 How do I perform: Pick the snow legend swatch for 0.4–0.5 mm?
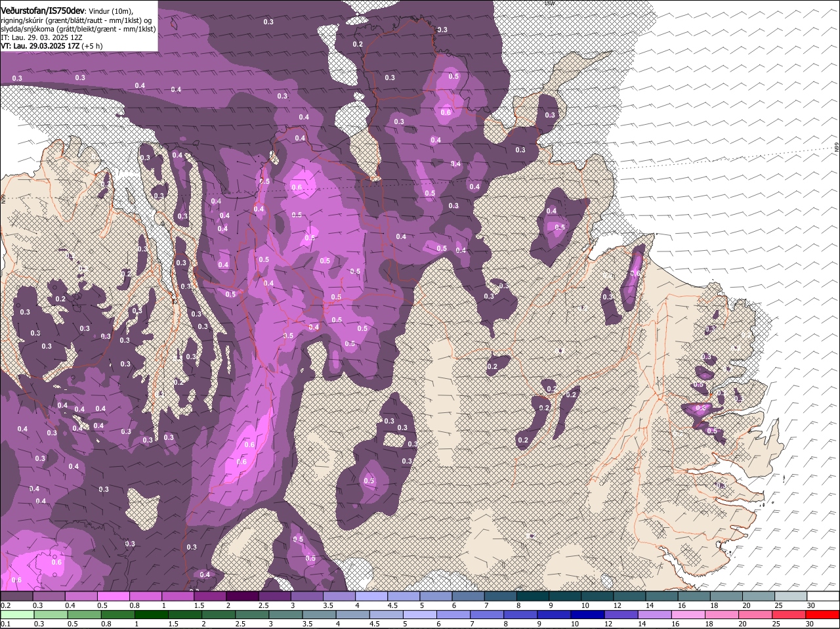pyautogui.click(x=83, y=596)
